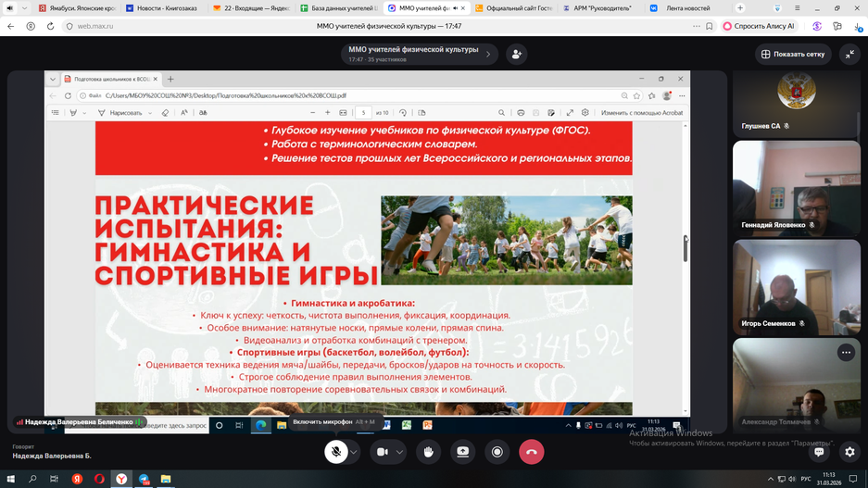The width and height of the screenshot is (868, 488).
Task: Open the call chat icon
Action: point(819,452)
